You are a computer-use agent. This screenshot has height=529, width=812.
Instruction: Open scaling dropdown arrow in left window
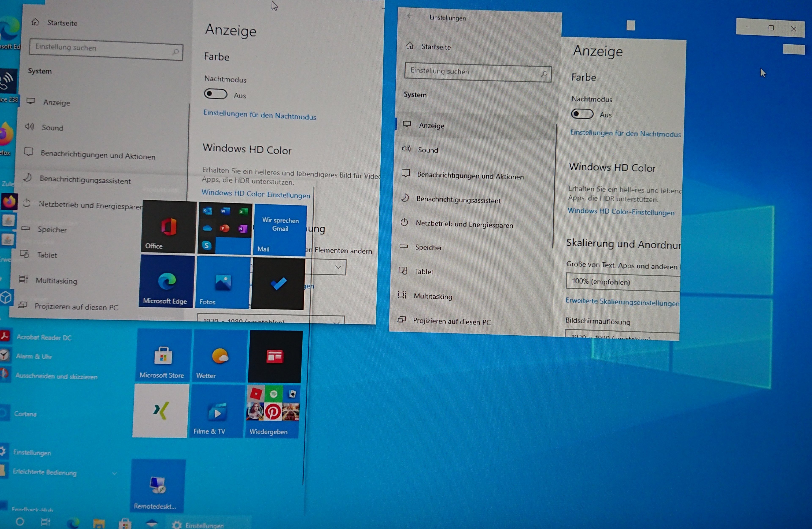click(338, 267)
